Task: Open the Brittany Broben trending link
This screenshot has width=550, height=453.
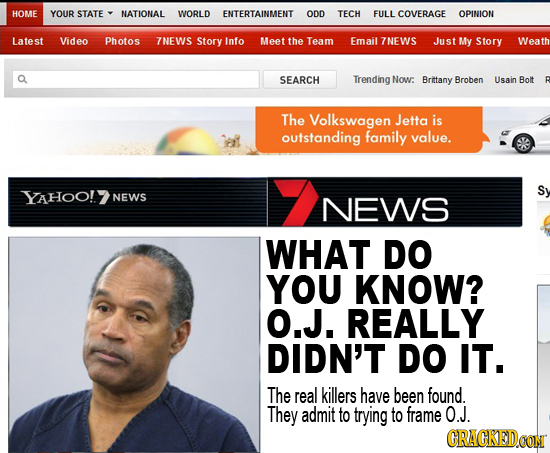Action: click(x=452, y=80)
